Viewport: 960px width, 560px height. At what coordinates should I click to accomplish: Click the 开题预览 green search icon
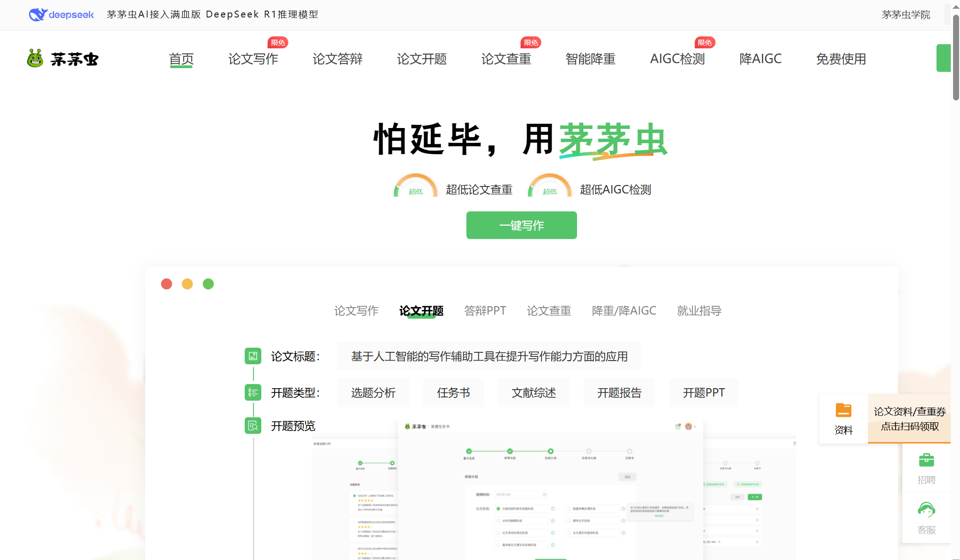253,426
